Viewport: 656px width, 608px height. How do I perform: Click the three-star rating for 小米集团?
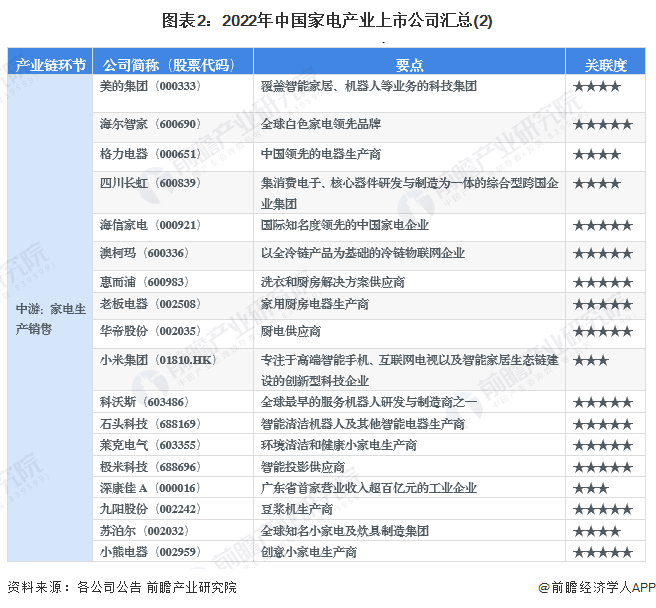(591, 359)
